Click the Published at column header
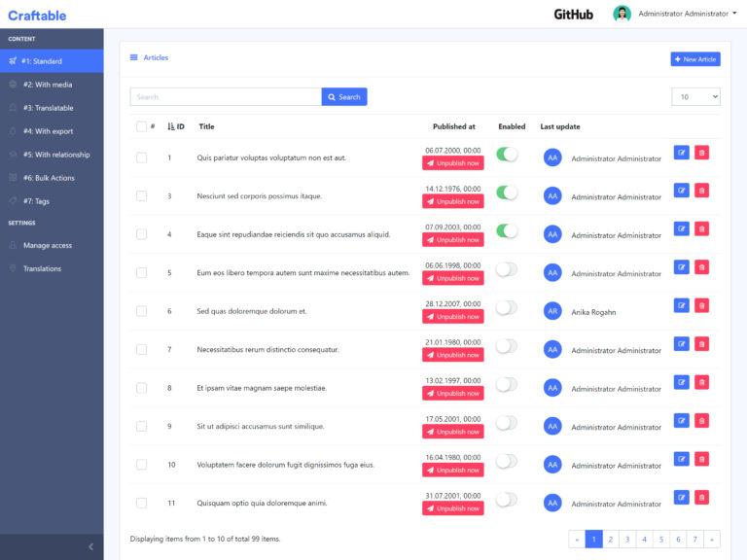 tap(453, 126)
